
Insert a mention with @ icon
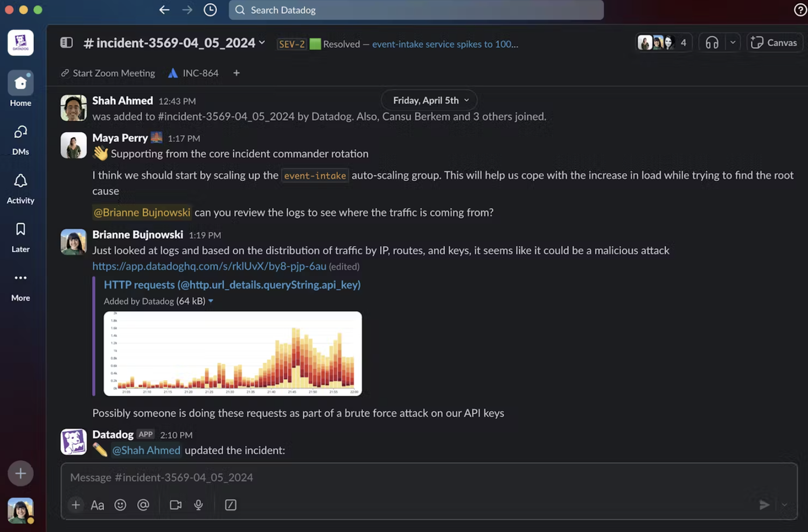143,505
